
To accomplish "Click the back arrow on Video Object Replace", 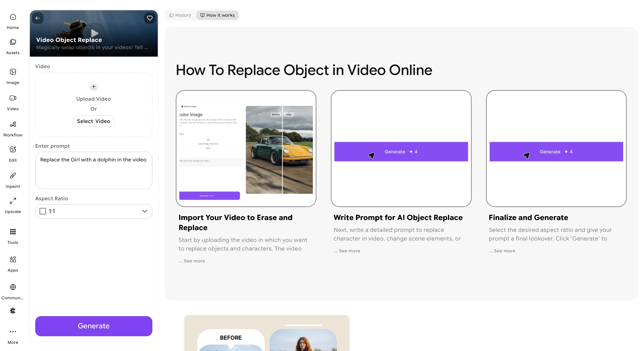I will point(38,18).
